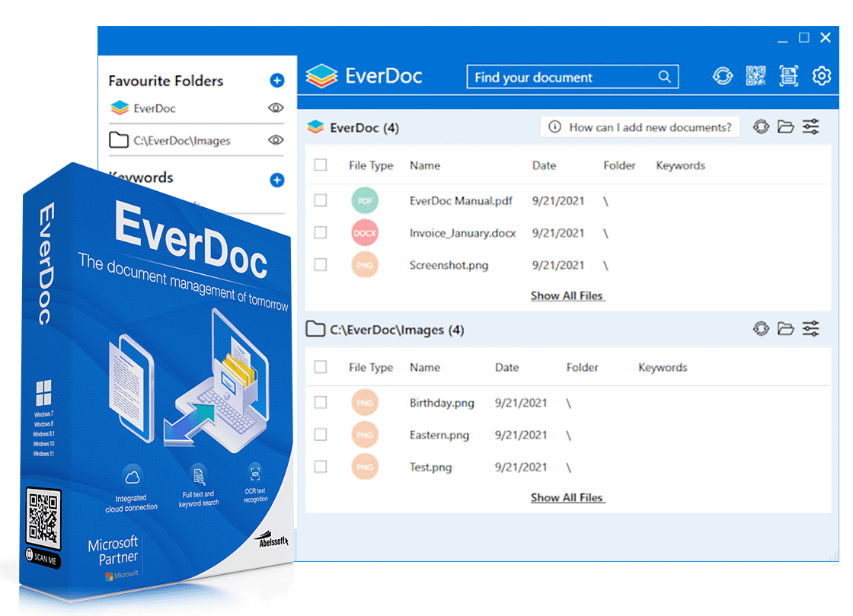Click folder icon next to C:\EverDoc\Images heading
853x616 pixels.
click(x=315, y=329)
